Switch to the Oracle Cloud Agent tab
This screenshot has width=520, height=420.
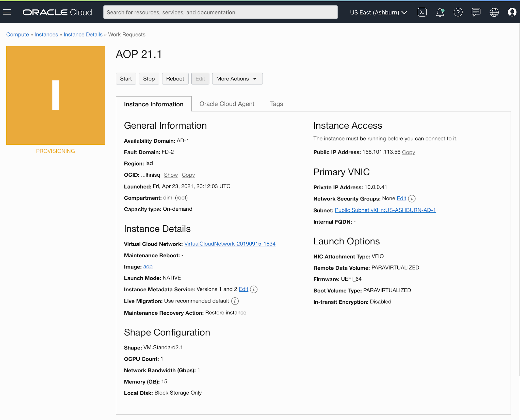[x=227, y=104]
